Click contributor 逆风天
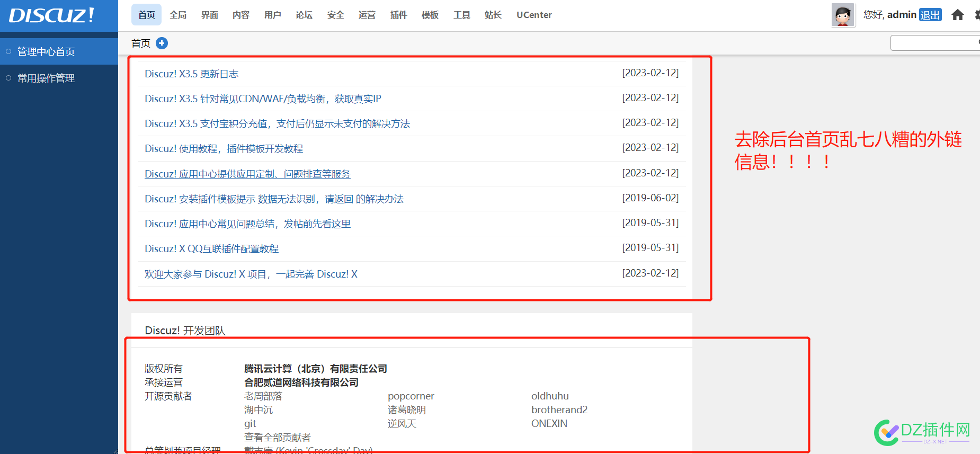 402,423
